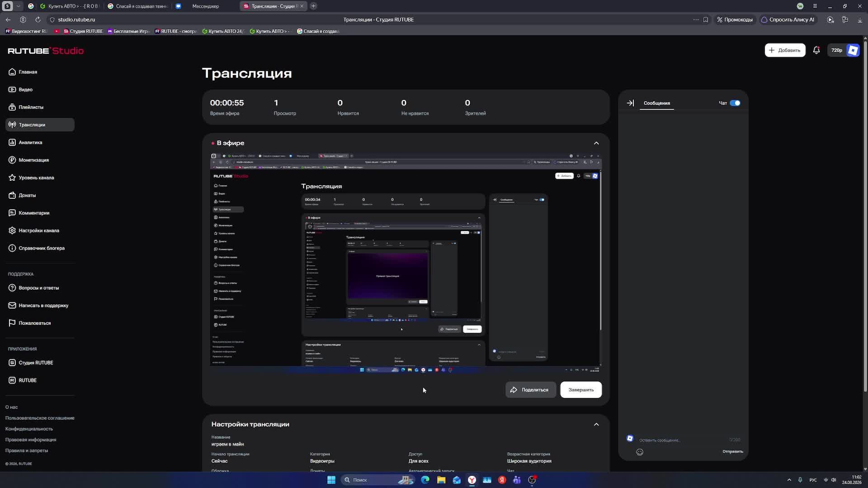The image size is (868, 488).
Task: Click the browser address bar studio.rutube.ru
Action: [x=76, y=19]
